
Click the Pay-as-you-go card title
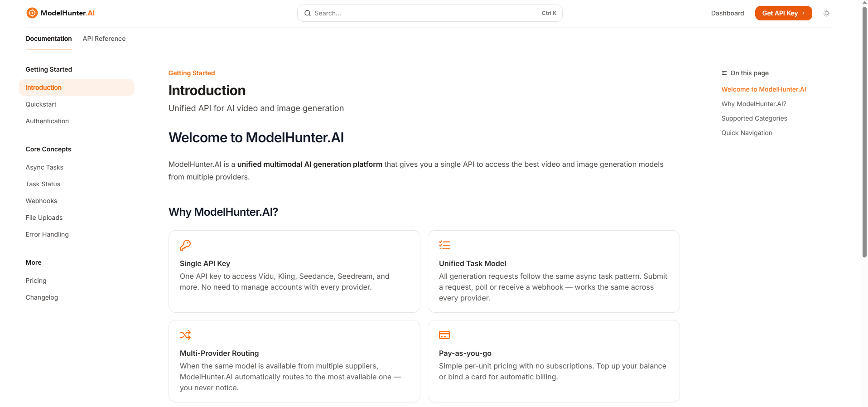click(x=465, y=353)
